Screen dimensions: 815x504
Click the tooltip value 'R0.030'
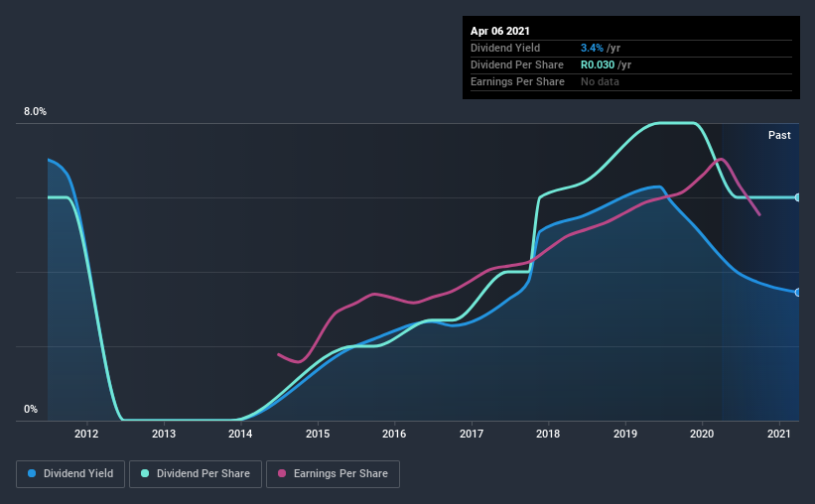598,64
